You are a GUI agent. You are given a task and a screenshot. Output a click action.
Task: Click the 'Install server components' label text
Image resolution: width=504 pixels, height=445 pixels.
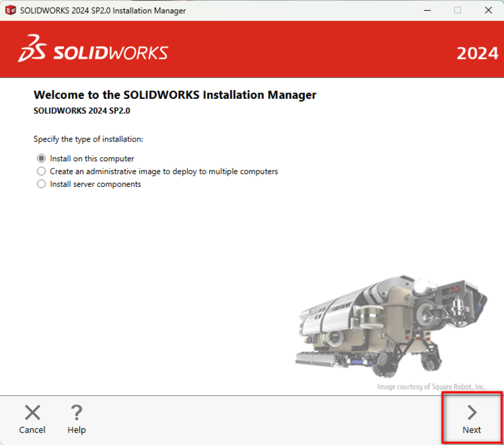[96, 184]
